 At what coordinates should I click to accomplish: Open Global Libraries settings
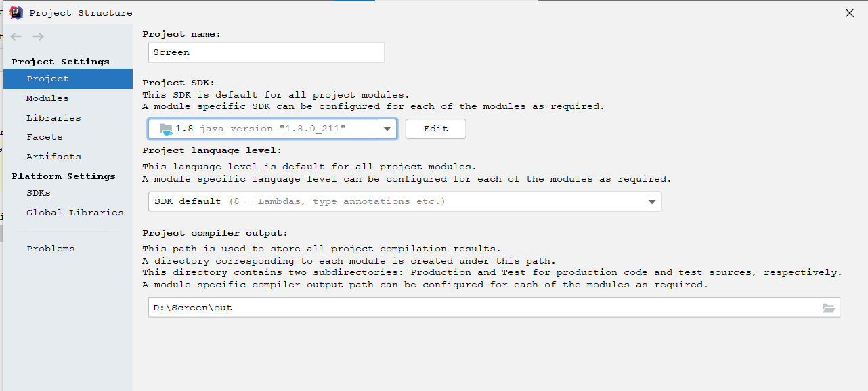pos(74,212)
